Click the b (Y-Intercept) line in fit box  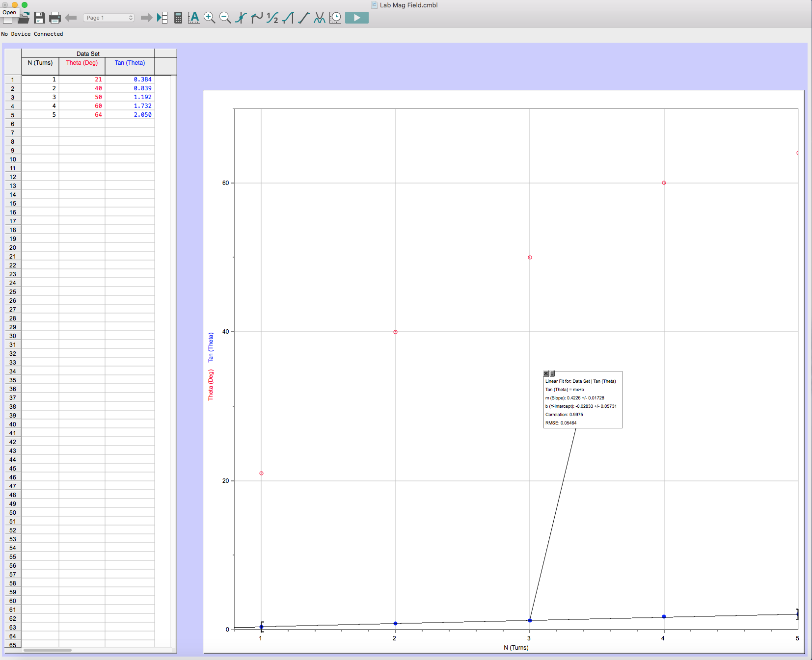coord(581,406)
